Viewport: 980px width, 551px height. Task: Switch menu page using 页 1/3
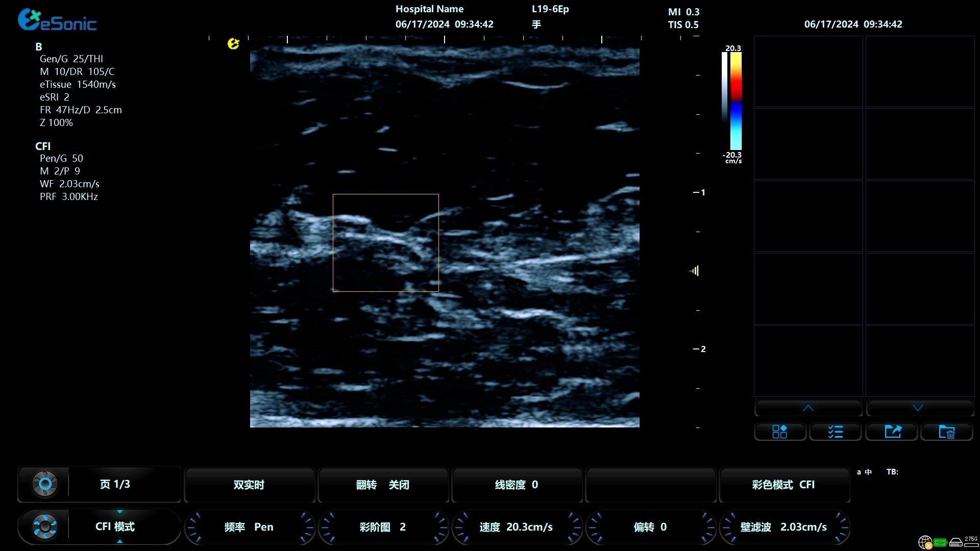pyautogui.click(x=115, y=484)
